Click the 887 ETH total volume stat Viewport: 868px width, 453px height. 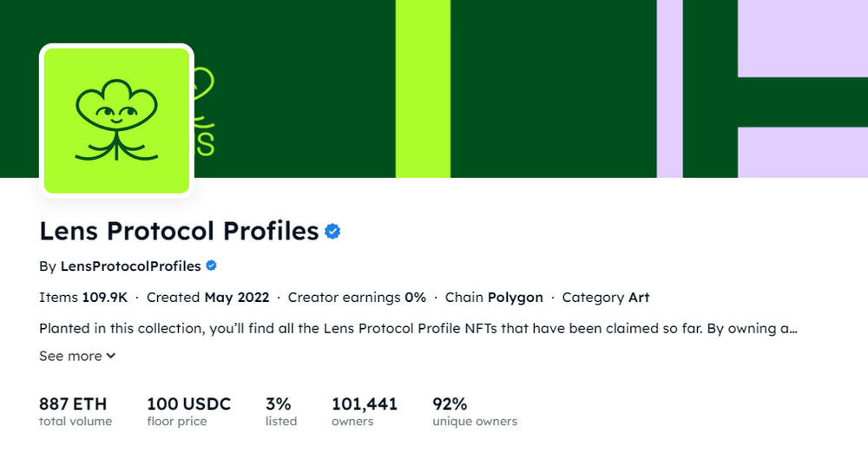point(76,411)
